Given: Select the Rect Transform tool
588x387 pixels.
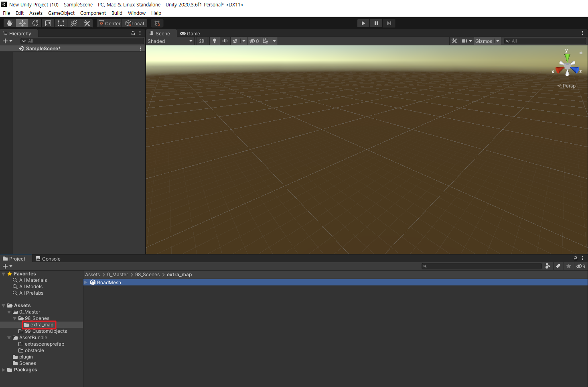Looking at the screenshot, I should [x=61, y=23].
